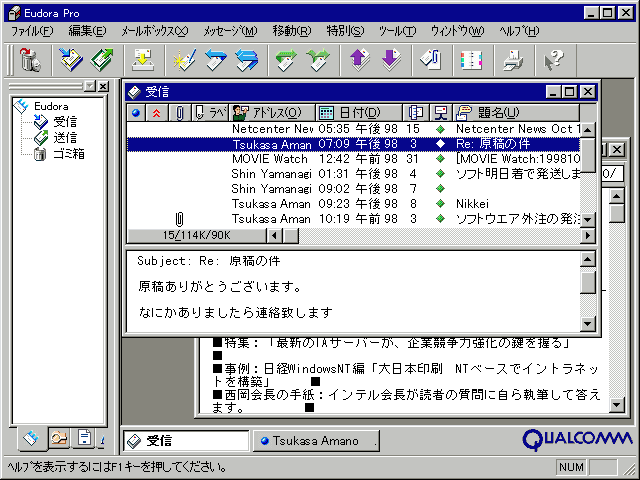Switch to Stationery tab at panel bottom

coord(83,438)
